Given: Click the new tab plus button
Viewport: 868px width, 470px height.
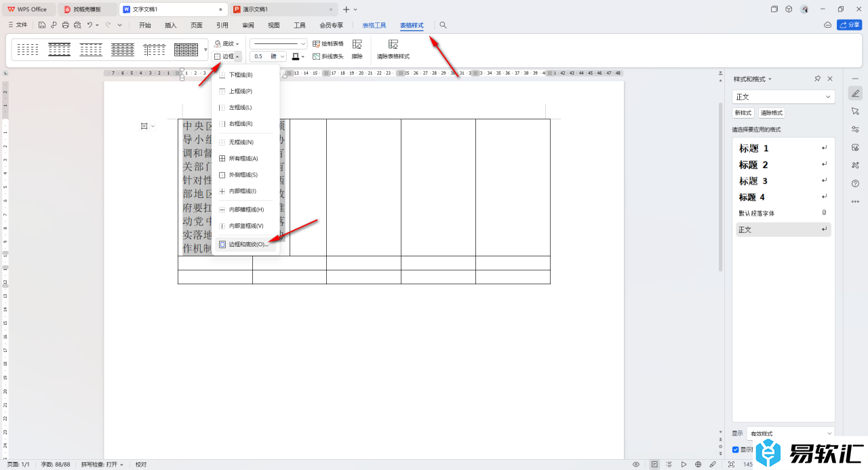Looking at the screenshot, I should [x=347, y=9].
